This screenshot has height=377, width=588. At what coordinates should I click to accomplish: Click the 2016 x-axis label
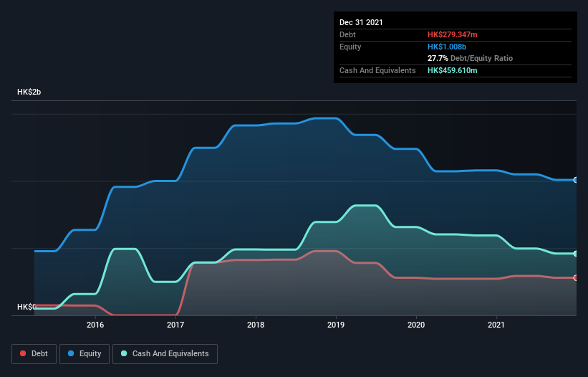point(95,325)
